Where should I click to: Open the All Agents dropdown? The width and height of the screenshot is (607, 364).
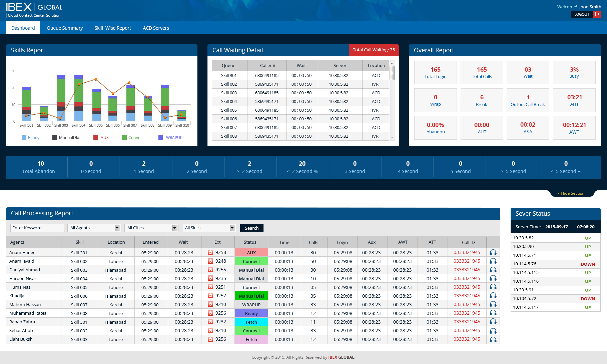pos(95,228)
